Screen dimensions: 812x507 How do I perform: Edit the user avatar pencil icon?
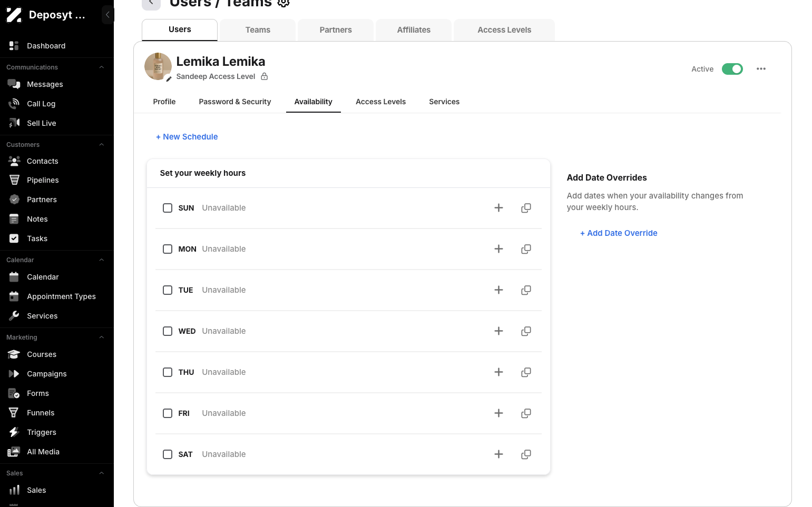(169, 79)
